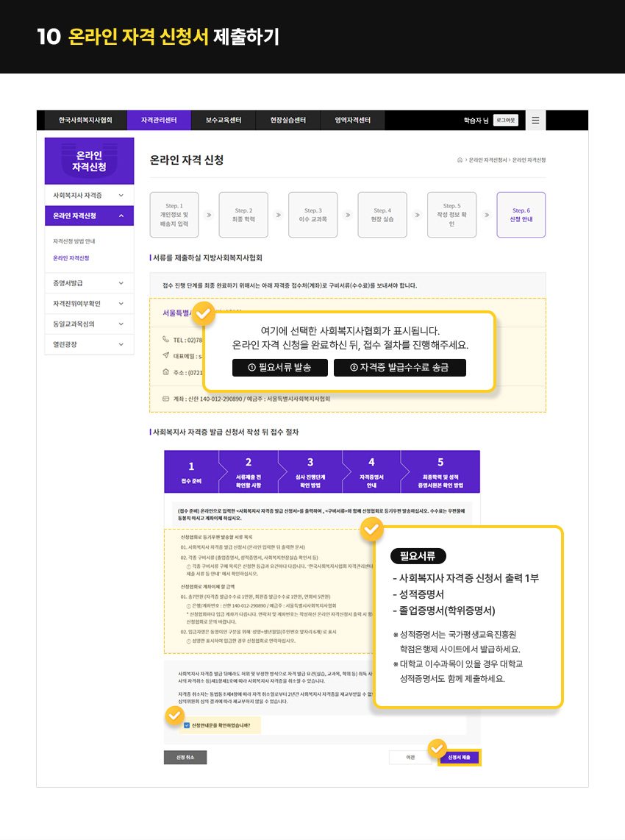625x840 pixels.
Task: Collapse 온라인 자격신청 sidebar menu
Action: [89, 216]
